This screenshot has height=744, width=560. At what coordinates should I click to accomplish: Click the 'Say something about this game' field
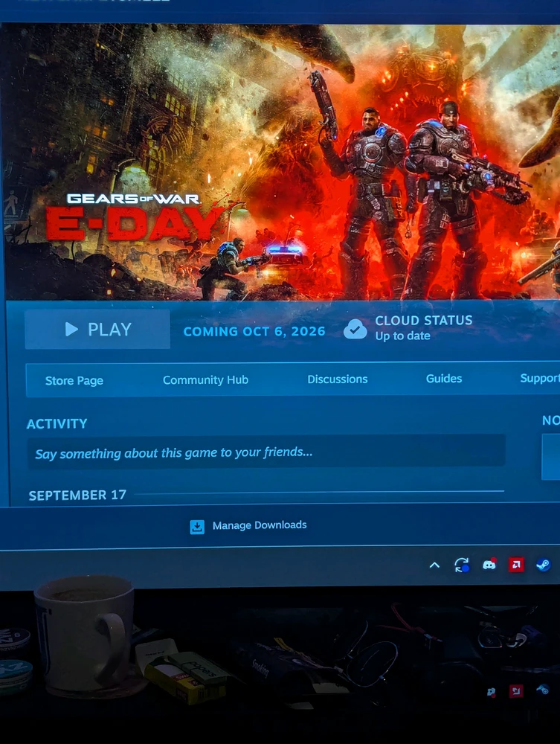click(x=266, y=452)
